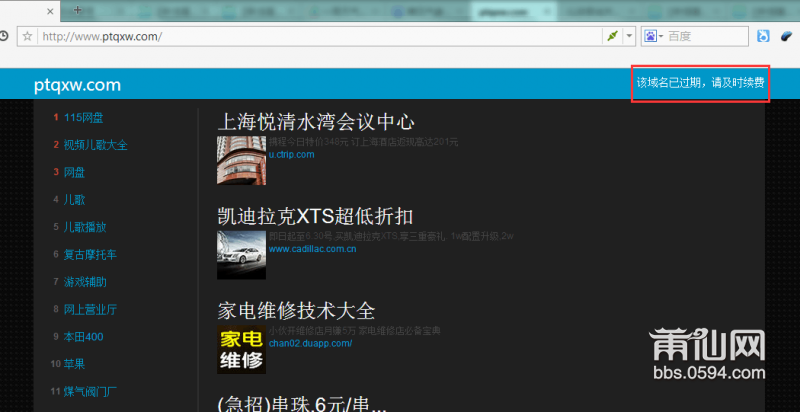Bookmark page with the star icon
Viewport: 800px width, 412px height.
pos(28,36)
